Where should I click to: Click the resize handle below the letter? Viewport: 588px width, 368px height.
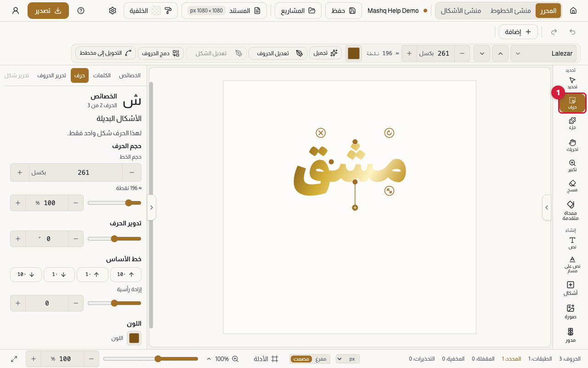click(389, 190)
